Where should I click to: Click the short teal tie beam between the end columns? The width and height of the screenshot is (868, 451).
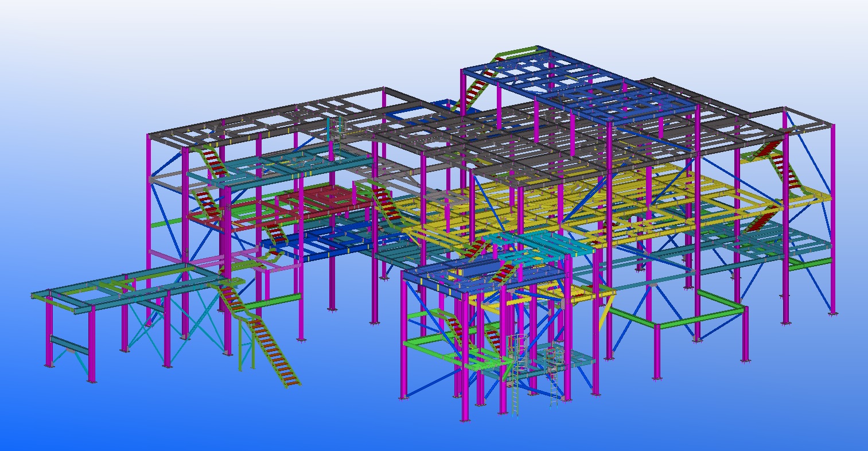[x=69, y=345]
